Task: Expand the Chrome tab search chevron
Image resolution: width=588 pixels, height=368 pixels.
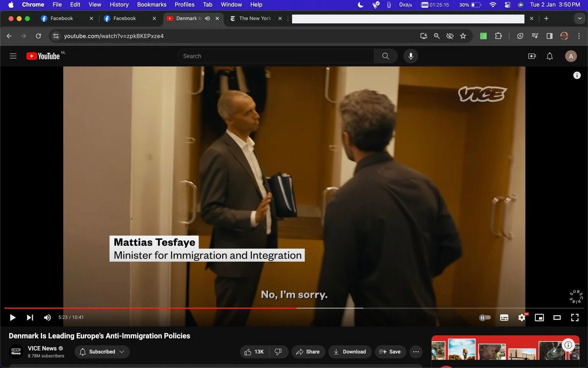Action: pyautogui.click(x=580, y=18)
